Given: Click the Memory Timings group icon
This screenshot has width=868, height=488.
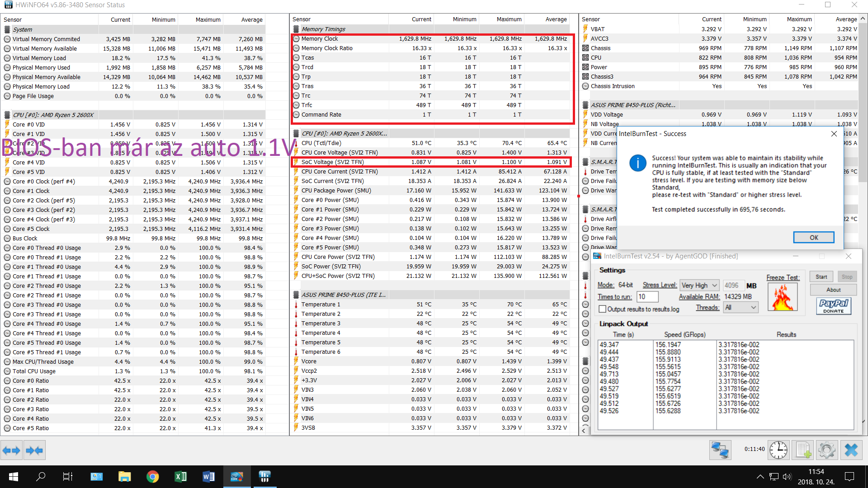Looking at the screenshot, I should [296, 29].
